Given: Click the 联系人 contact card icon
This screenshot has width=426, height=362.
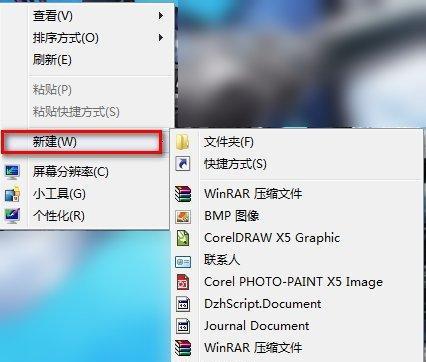Looking at the screenshot, I should pos(183,262).
